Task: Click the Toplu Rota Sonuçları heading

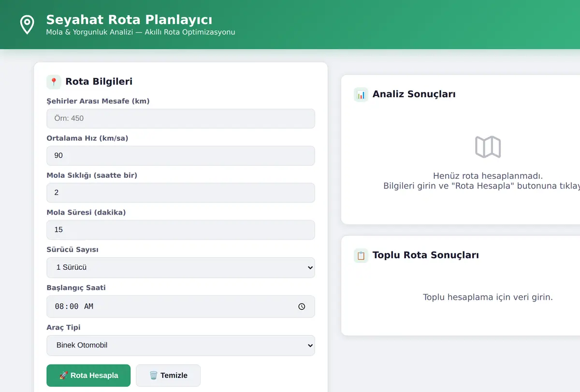Action: 426,255
